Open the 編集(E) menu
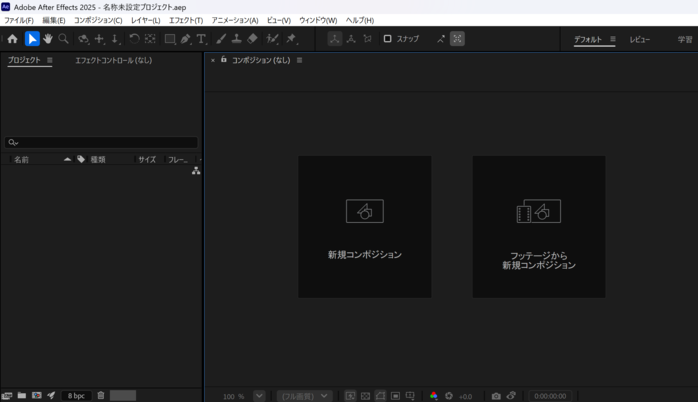The image size is (698, 402). pos(53,20)
